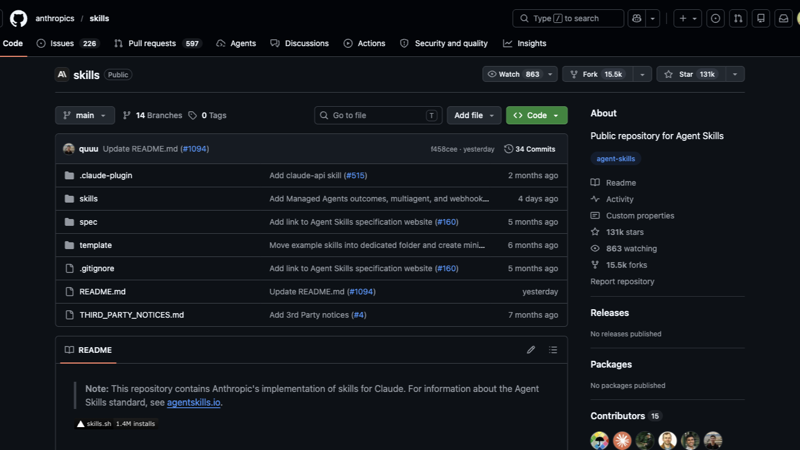Screen dimensions: 800x450
Task: View 15.5k forks link
Action: pyautogui.click(x=619, y=265)
